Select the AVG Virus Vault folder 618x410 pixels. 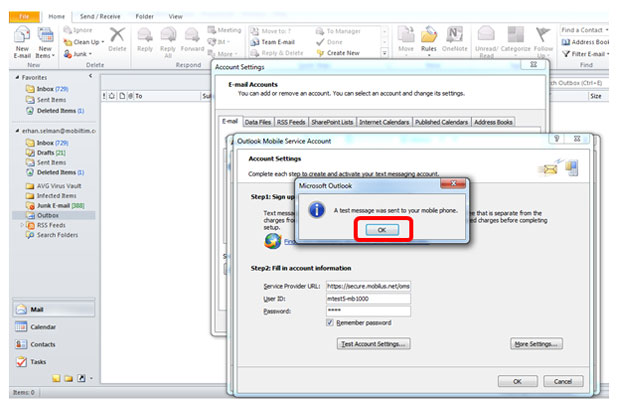53,186
